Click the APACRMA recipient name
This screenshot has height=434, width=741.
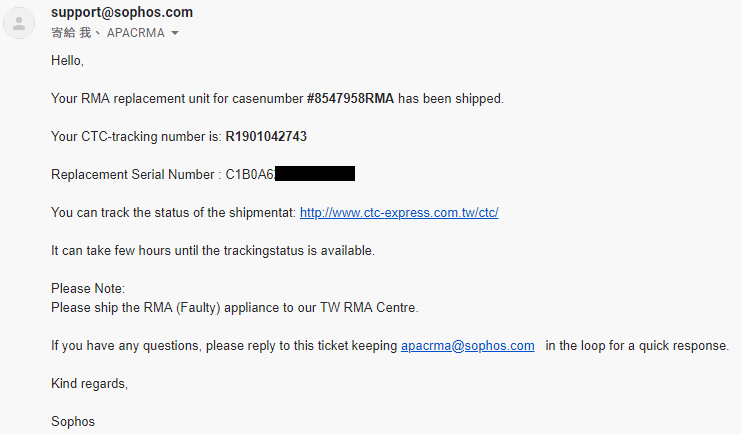click(x=136, y=33)
